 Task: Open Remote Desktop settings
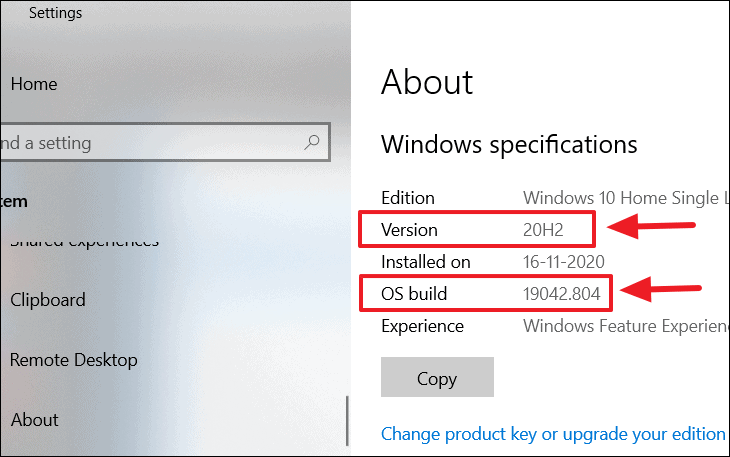click(x=74, y=360)
